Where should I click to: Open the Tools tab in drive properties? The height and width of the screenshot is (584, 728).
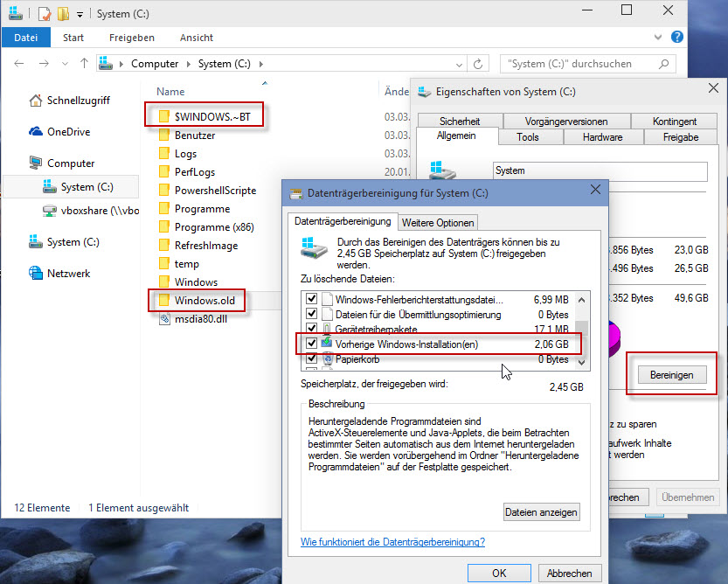pos(528,137)
